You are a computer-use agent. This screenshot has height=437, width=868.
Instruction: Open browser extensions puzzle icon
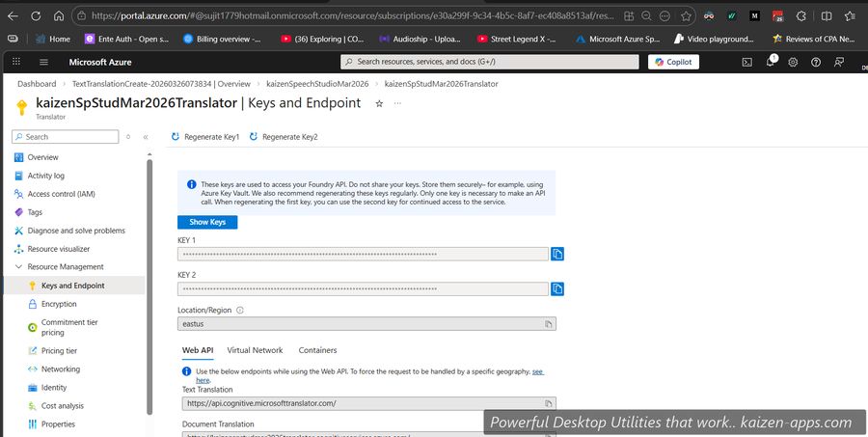801,16
